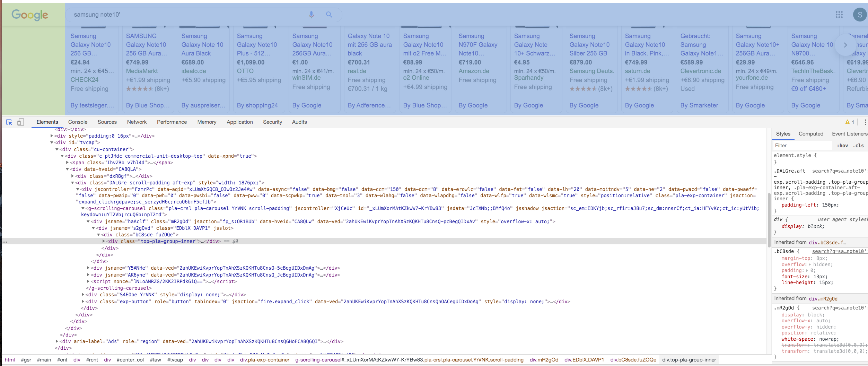Expand the div jsname Y5ANHe node
Screen dimensions: 868x366
point(88,268)
